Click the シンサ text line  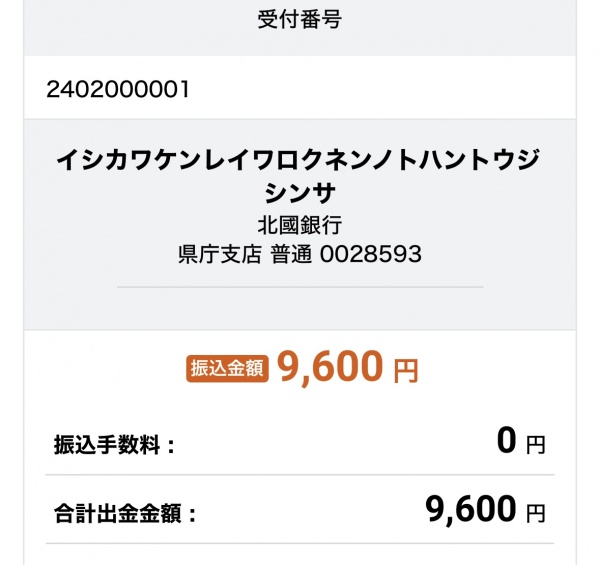pos(300,193)
